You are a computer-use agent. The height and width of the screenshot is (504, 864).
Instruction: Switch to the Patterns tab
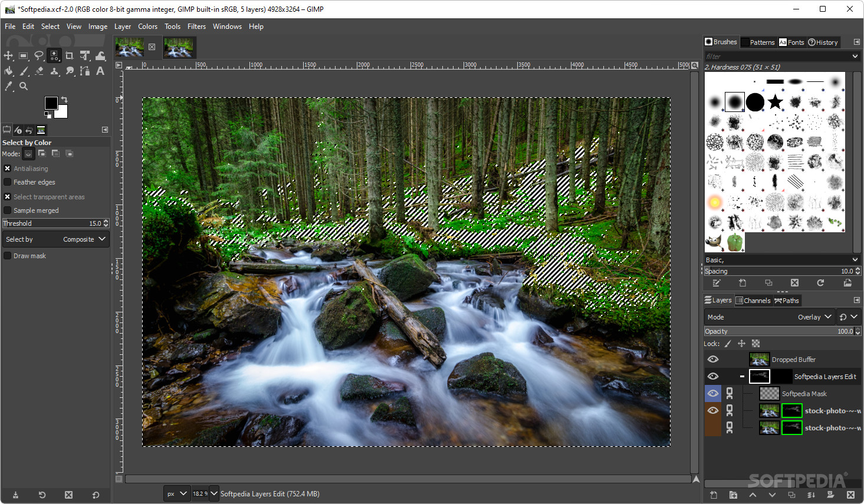point(758,42)
